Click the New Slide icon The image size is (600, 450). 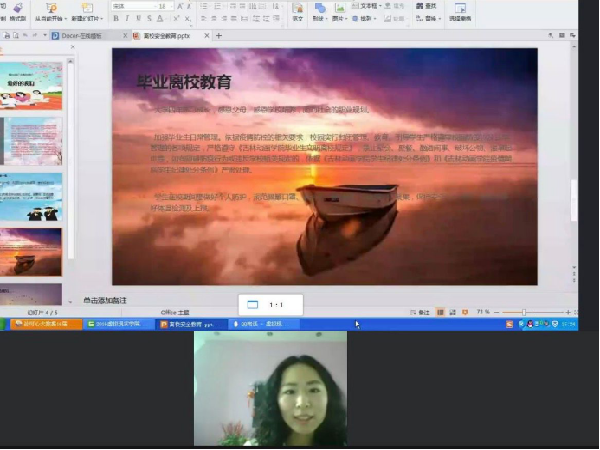pyautogui.click(x=87, y=8)
